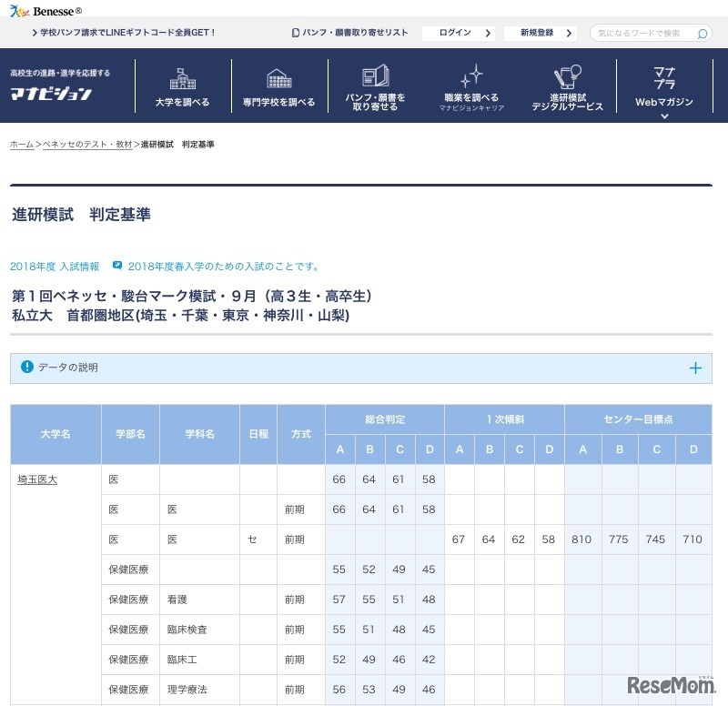Viewport: 728px width, 706px height.
Task: Click the exclamation icon on データの説明 bar
Action: (x=25, y=368)
